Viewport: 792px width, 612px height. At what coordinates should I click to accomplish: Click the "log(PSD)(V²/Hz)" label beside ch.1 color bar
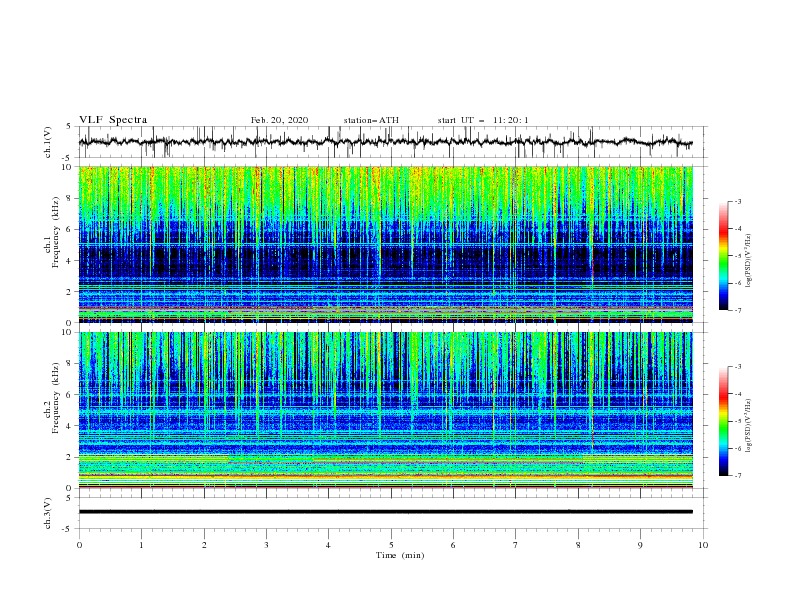749,261
